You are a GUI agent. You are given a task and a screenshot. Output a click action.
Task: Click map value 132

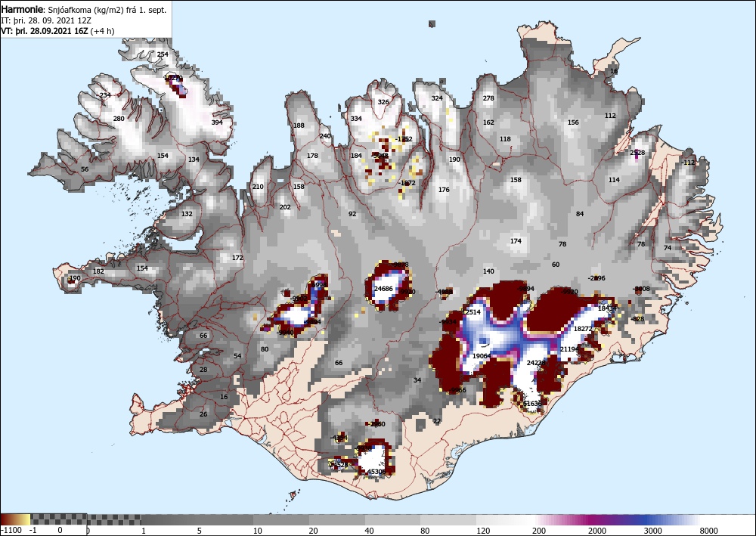[x=187, y=214]
